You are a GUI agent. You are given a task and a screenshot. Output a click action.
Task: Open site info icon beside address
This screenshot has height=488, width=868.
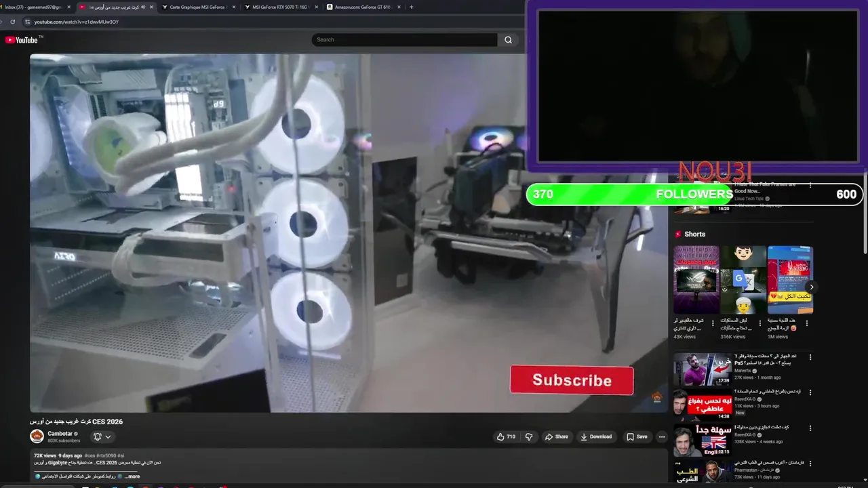click(27, 22)
